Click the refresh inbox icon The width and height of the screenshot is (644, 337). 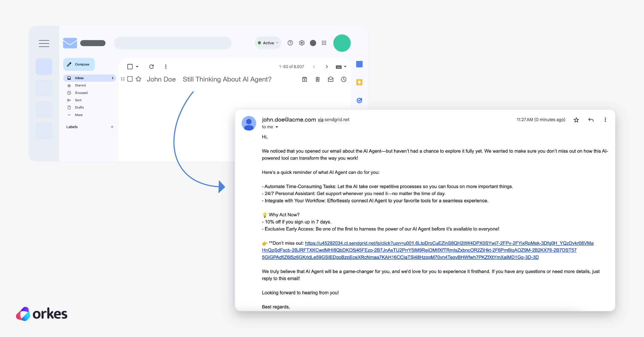(x=151, y=67)
